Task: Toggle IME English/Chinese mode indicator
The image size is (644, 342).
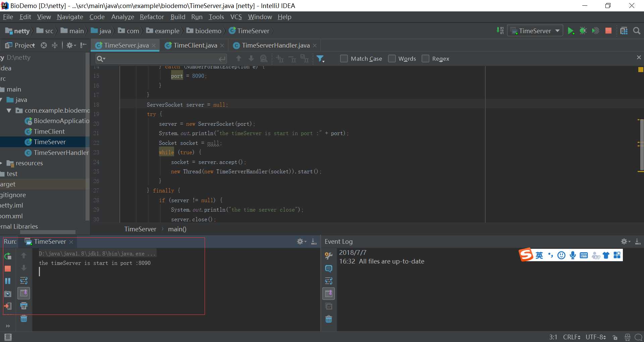Action: click(539, 255)
